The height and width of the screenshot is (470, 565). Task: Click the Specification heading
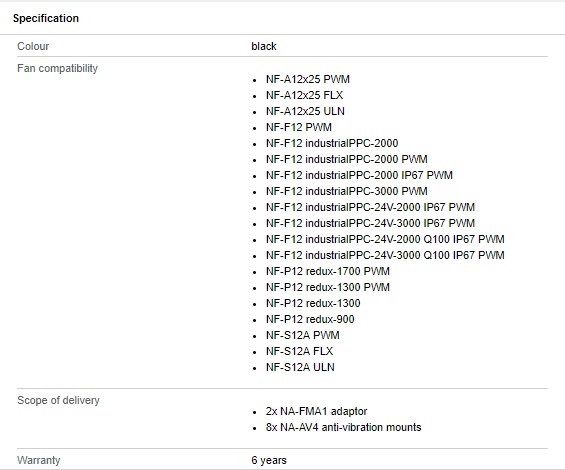click(46, 18)
